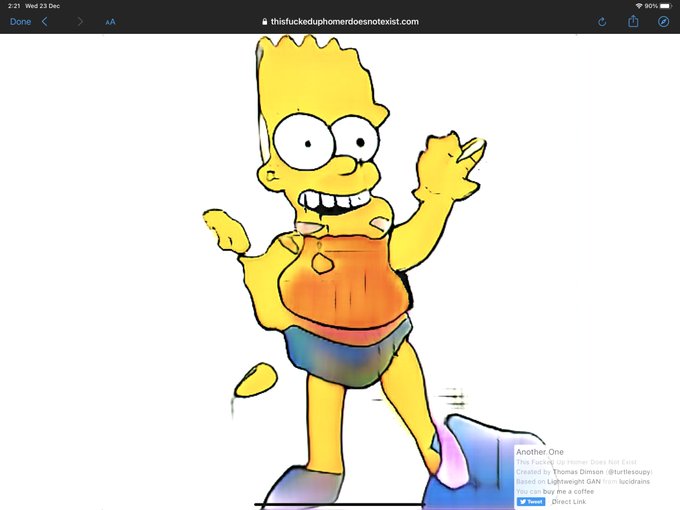The image size is (680, 510).
Task: Go forward with the right chevron
Action: tap(80, 22)
